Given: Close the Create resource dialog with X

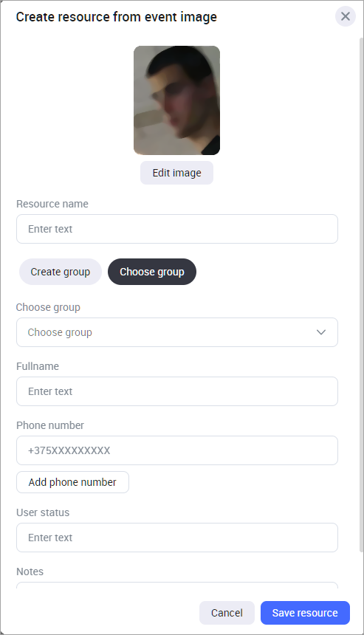Looking at the screenshot, I should coord(346,16).
